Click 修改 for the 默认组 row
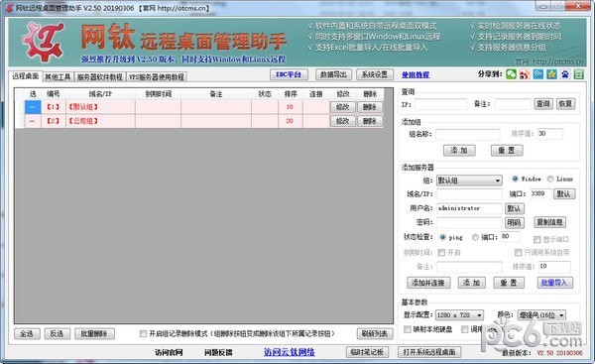The width and height of the screenshot is (595, 364). pyautogui.click(x=343, y=107)
